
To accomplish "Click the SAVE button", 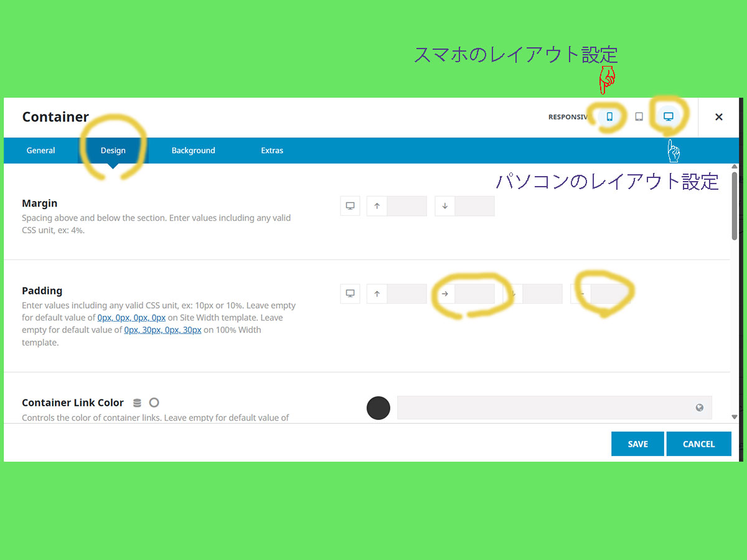I will pos(637,444).
